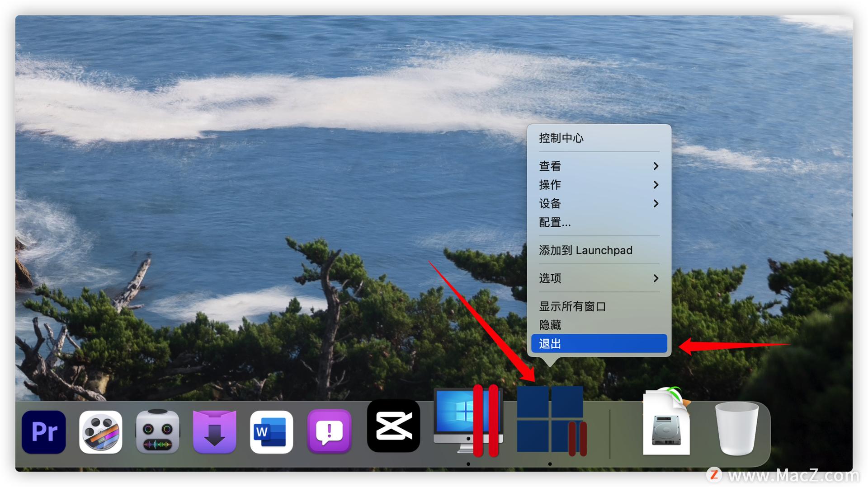
Task: Launch the Downie downloader app
Action: pyautogui.click(x=214, y=432)
